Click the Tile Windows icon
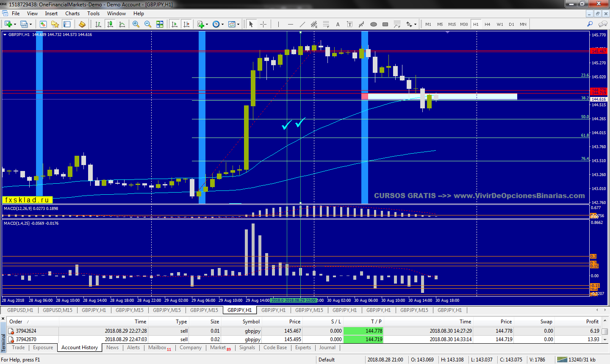 pos(160,24)
